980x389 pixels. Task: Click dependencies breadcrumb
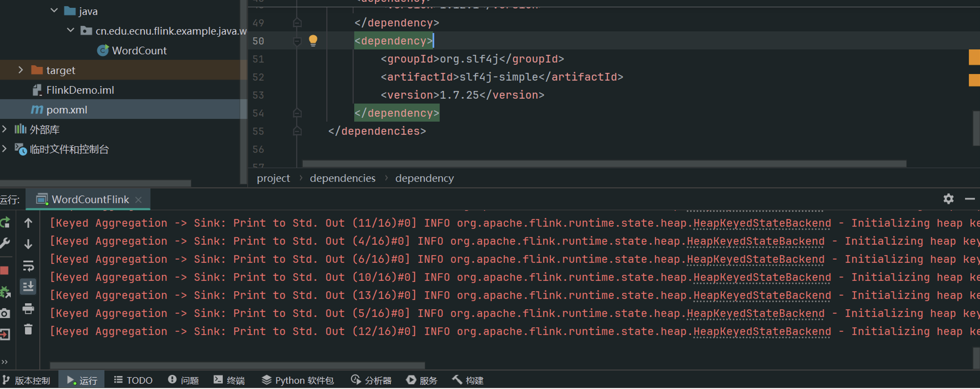(343, 178)
